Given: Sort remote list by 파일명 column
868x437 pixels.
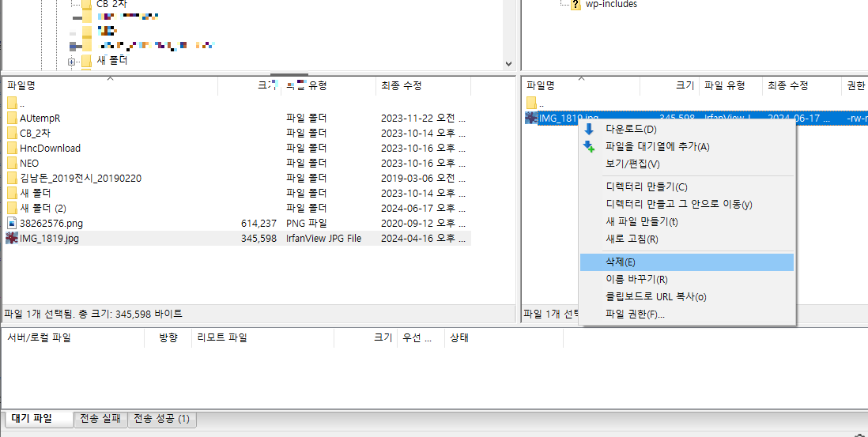Looking at the screenshot, I should point(581,85).
